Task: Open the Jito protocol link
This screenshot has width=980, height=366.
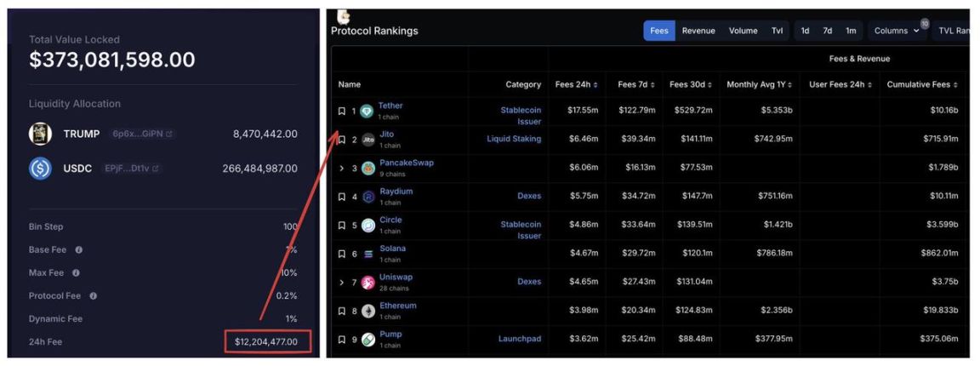Action: coord(386,134)
